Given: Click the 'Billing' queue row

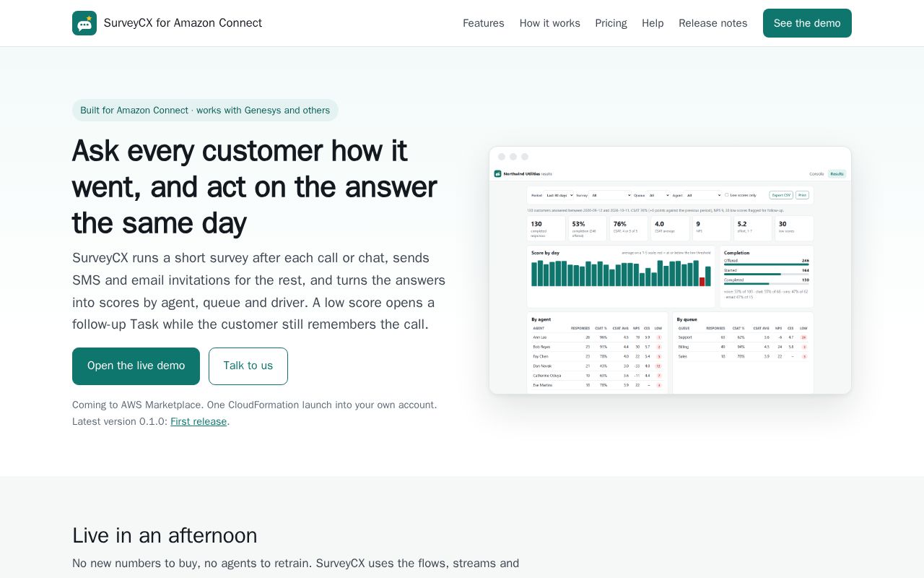Looking at the screenshot, I should point(743,347).
